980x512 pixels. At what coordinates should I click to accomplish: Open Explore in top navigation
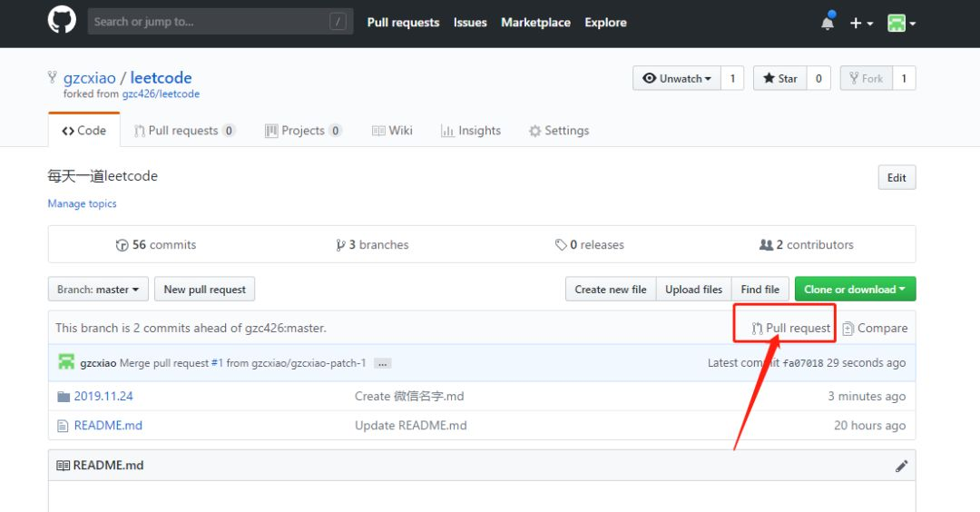tap(605, 22)
